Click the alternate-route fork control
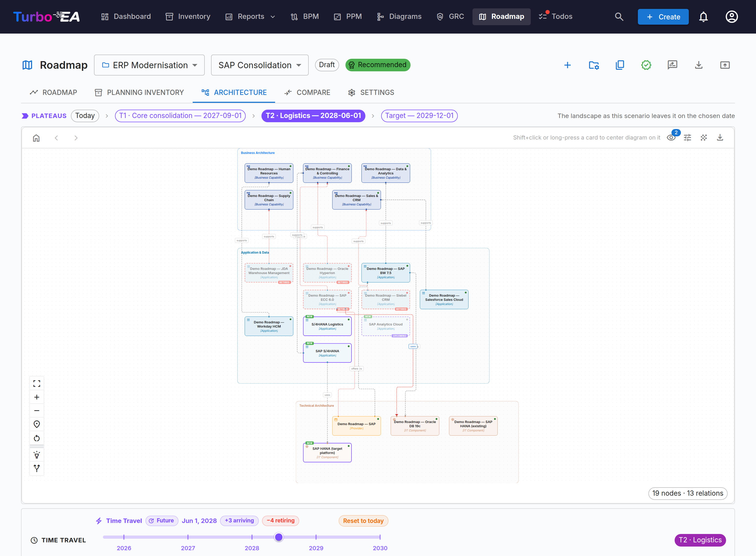The image size is (756, 556). [x=37, y=468]
